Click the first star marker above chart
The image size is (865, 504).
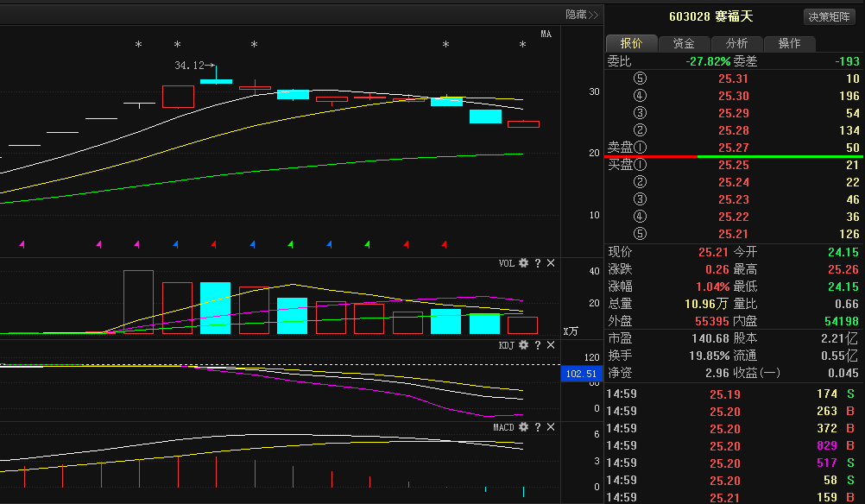[138, 45]
